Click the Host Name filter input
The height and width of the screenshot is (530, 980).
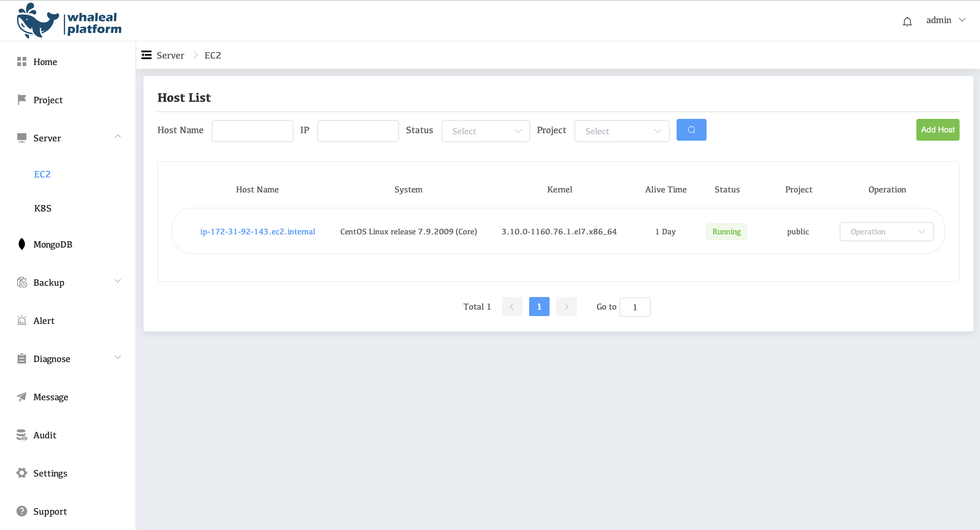[252, 131]
